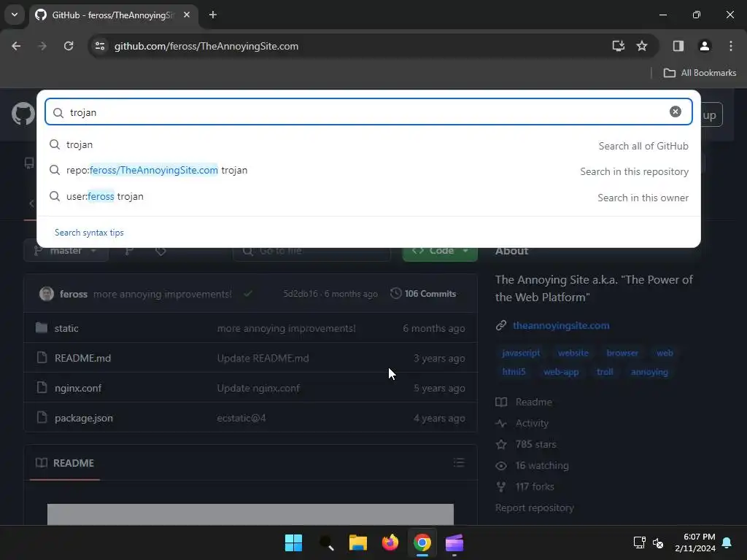Launch Firefox from taskbar
The height and width of the screenshot is (560, 747).
pos(390,542)
